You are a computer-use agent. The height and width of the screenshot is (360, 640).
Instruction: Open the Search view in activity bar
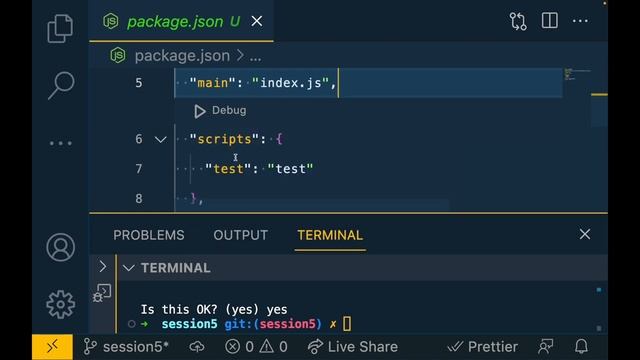click(61, 85)
